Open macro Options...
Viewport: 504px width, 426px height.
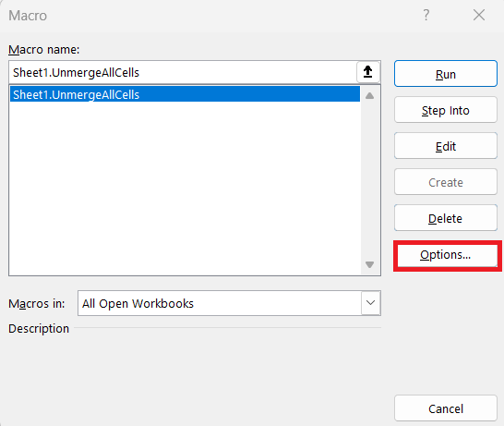tap(446, 255)
